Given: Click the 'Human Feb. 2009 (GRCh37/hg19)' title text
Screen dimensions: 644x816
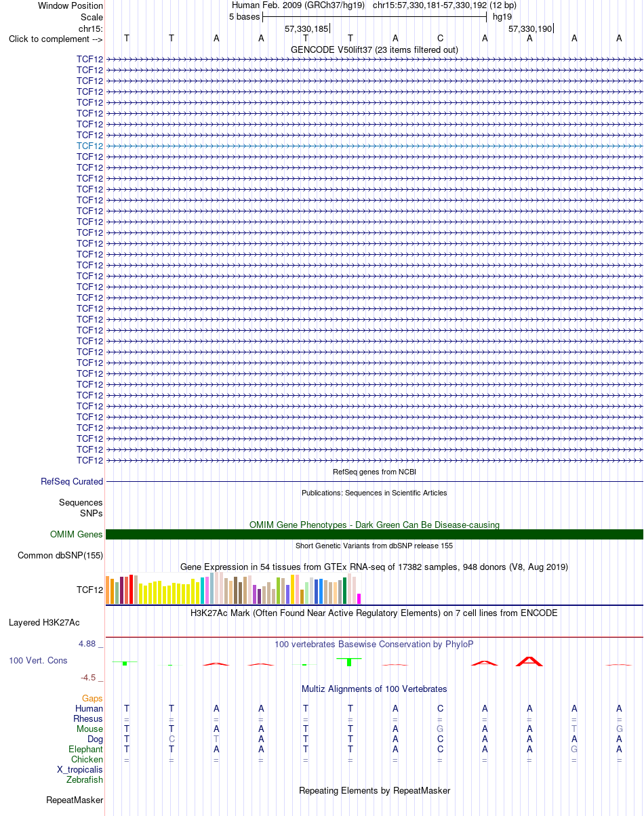Looking at the screenshot, I should click(x=298, y=5).
